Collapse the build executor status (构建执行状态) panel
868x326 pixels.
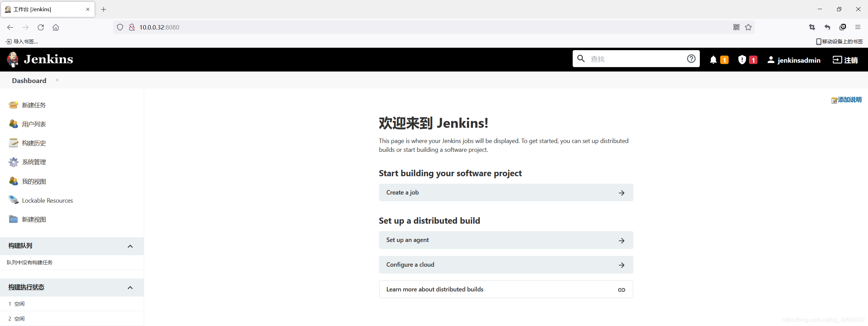click(130, 287)
